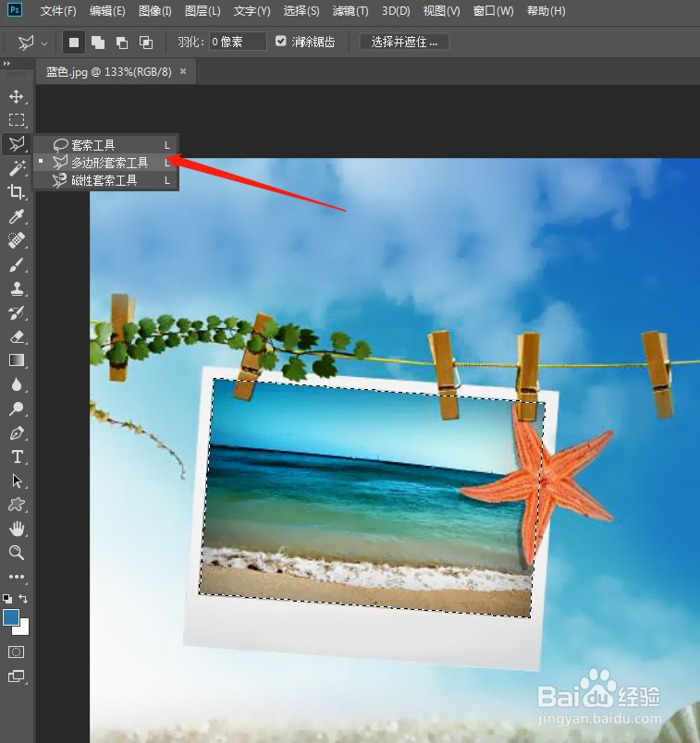
Task: Select the Pen tool
Action: click(17, 433)
